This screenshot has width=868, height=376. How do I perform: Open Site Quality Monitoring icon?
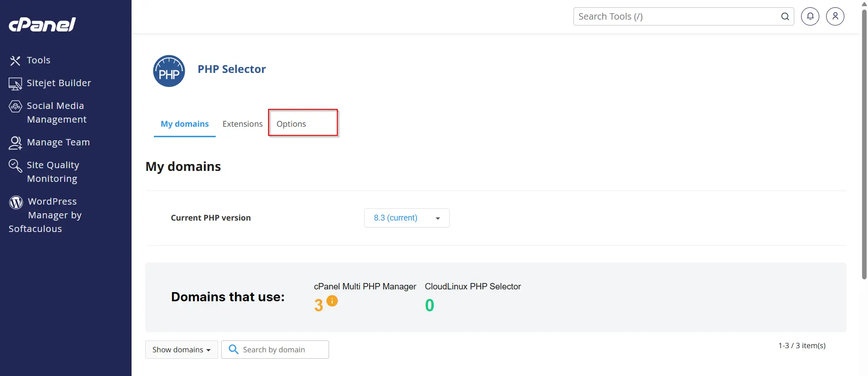coord(15,165)
